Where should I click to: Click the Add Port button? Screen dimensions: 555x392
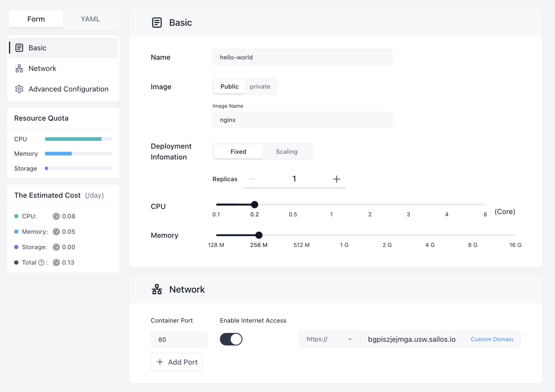pyautogui.click(x=176, y=362)
